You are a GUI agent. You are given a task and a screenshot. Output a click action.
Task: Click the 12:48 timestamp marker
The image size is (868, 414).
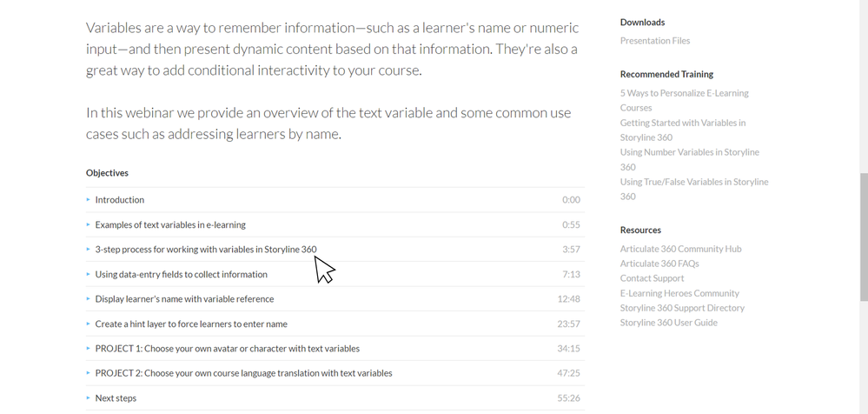pyautogui.click(x=568, y=299)
